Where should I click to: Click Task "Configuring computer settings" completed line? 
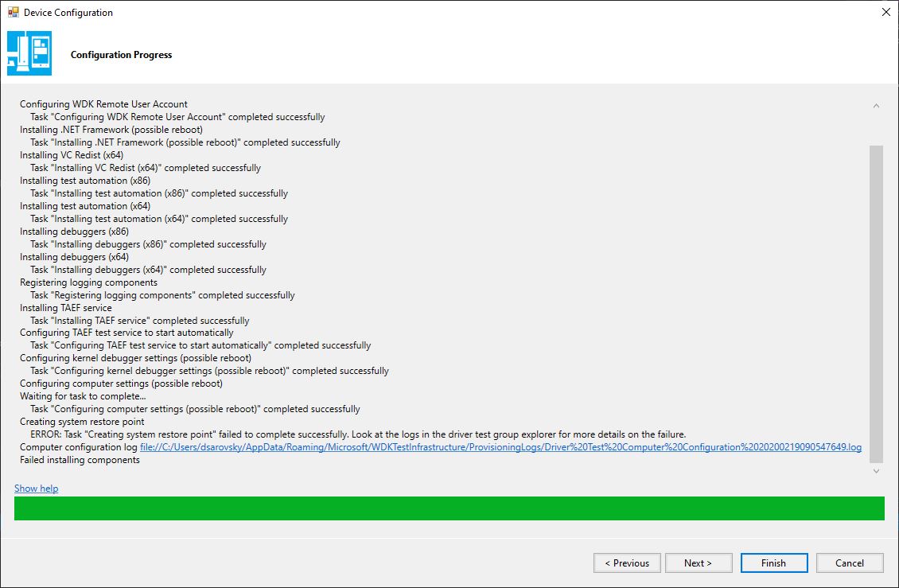click(196, 409)
